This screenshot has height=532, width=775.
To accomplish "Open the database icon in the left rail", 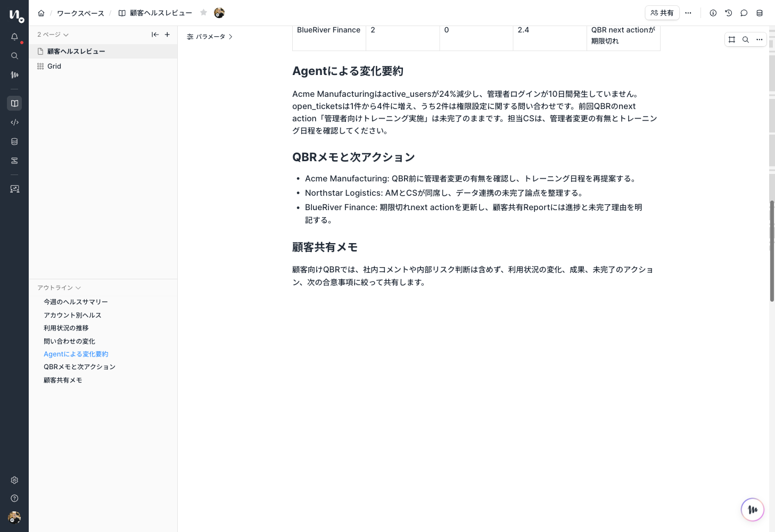I will click(14, 142).
